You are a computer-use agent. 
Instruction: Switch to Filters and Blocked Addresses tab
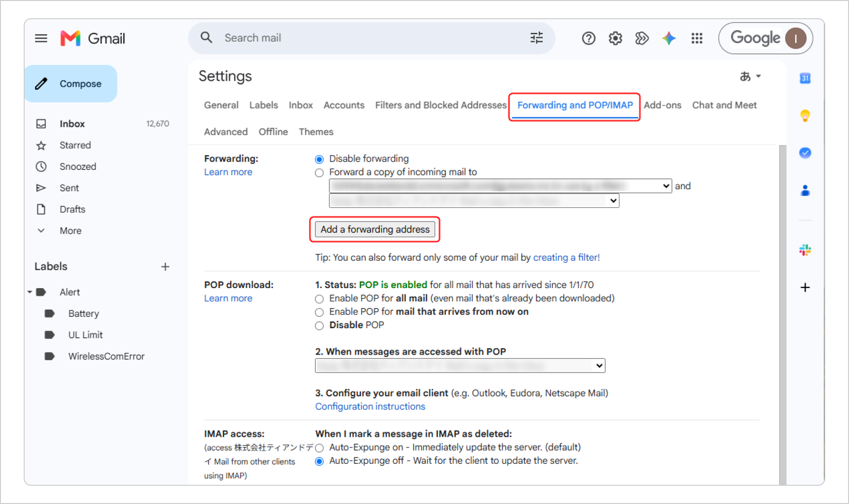coord(440,105)
